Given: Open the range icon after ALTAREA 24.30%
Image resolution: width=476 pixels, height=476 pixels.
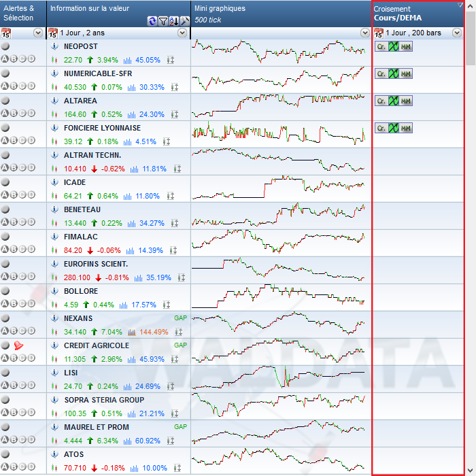Looking at the screenshot, I should pos(175,114).
